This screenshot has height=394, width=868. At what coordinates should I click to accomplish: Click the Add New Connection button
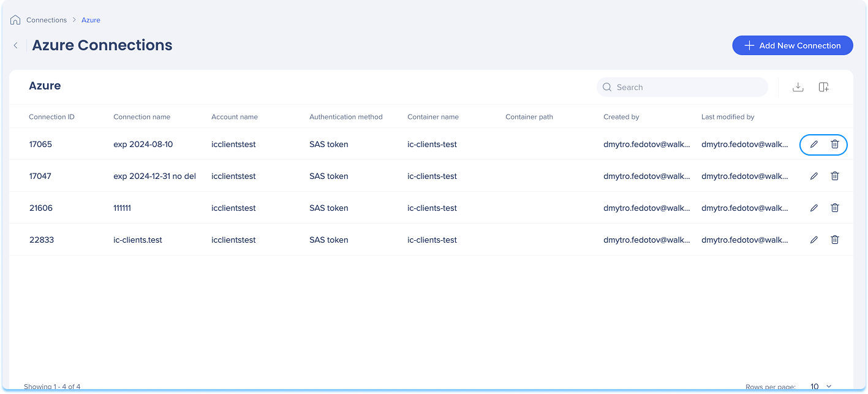(793, 45)
